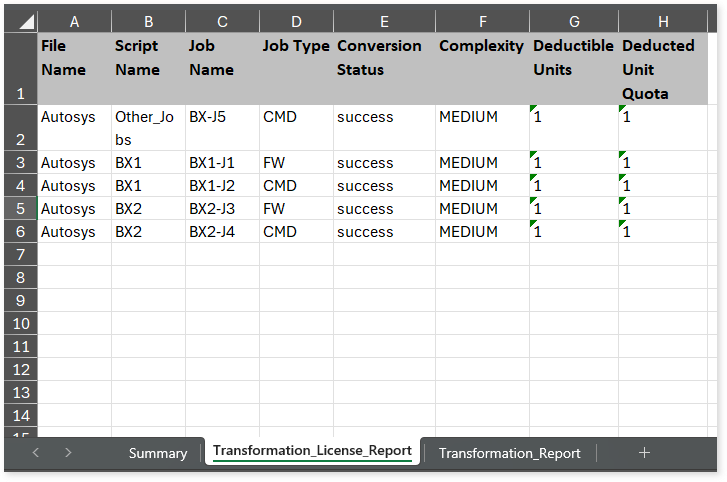Click the Complexity header cell
This screenshot has height=482, width=727.
click(482, 69)
